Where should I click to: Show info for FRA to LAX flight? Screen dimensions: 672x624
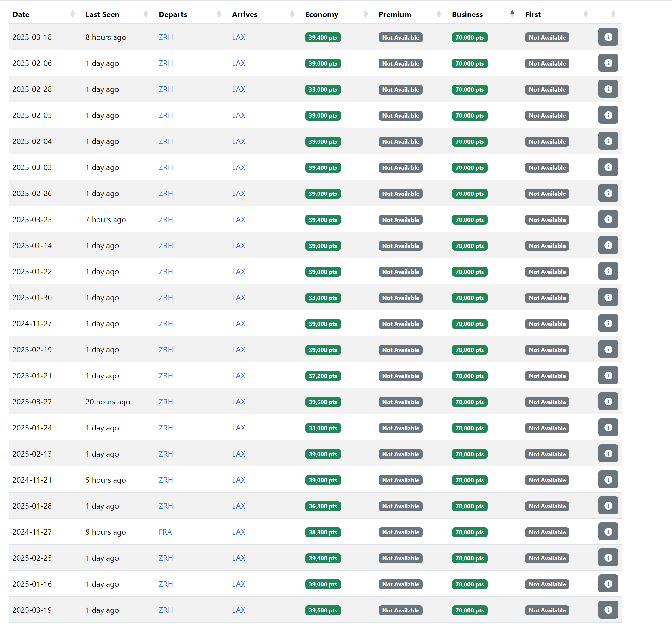pos(608,531)
